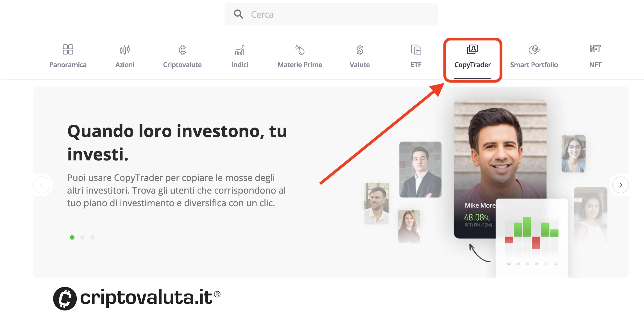Advance carousel with right chevron

point(621,185)
